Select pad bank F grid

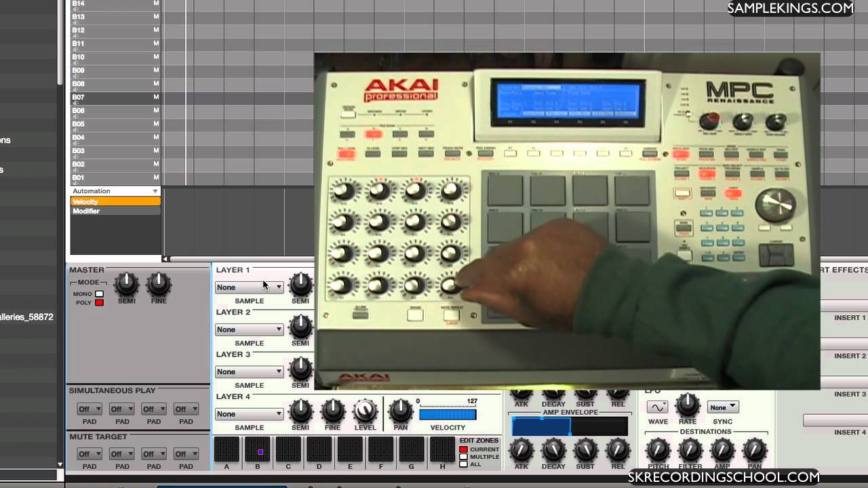pos(381,449)
